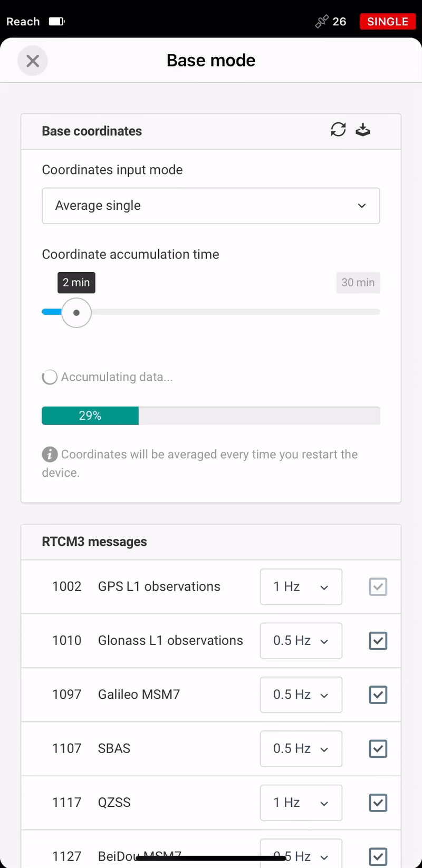
Task: Toggle the 1117 QZSS checkbox
Action: click(x=378, y=803)
